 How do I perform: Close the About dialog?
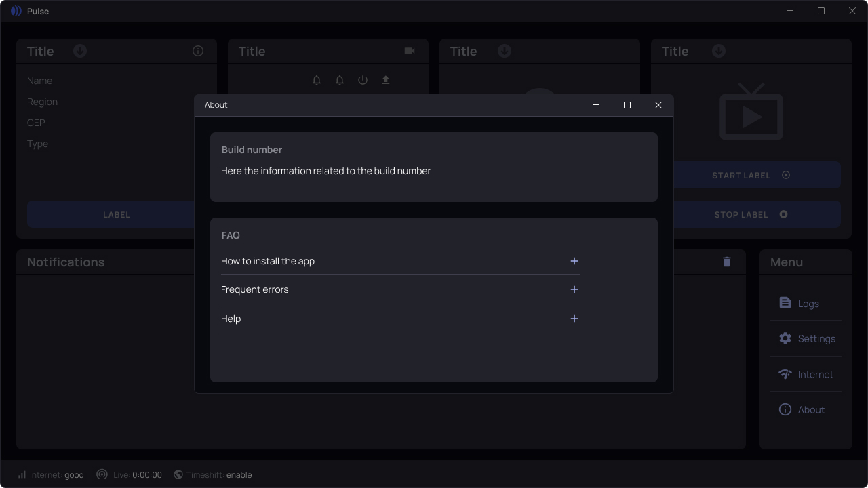click(x=658, y=105)
